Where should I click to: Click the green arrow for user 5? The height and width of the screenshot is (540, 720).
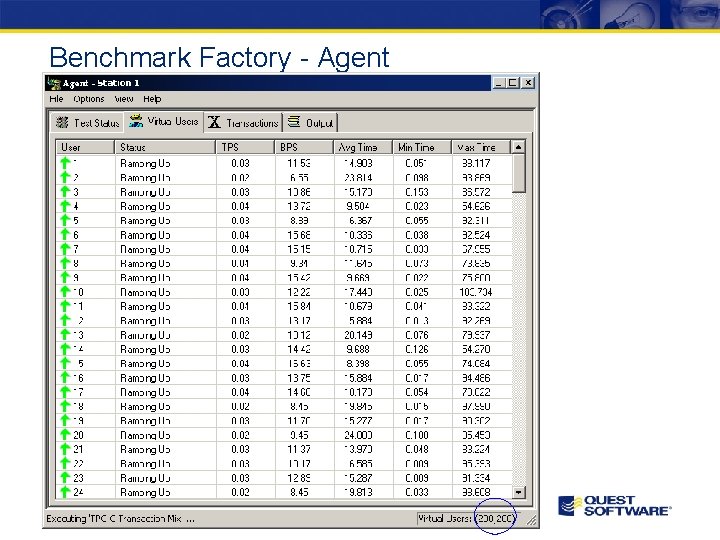(x=65, y=220)
